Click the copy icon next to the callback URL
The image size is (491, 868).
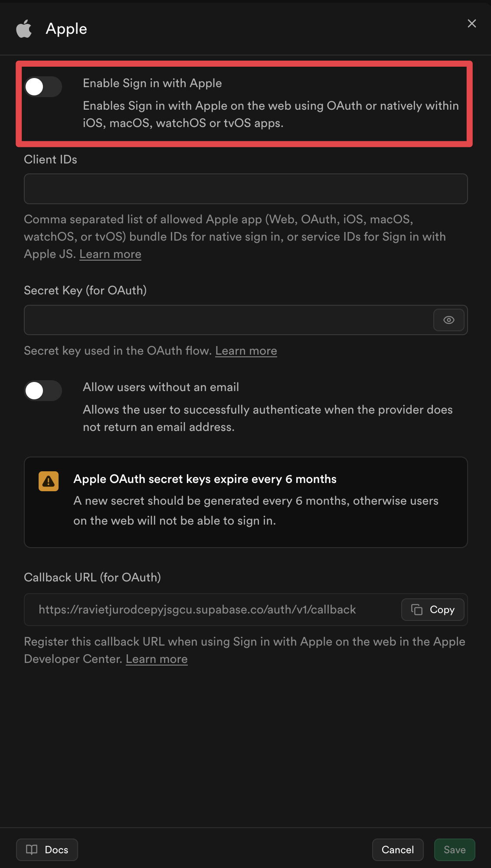coord(416,610)
